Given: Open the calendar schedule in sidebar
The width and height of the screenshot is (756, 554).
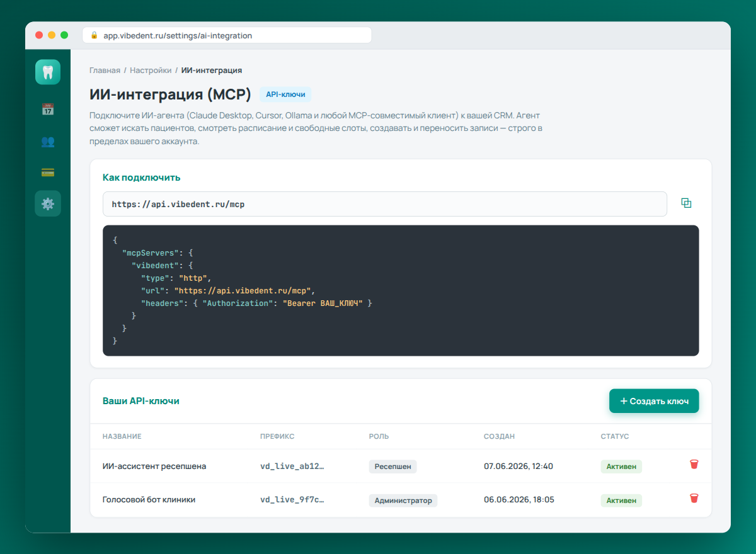Looking at the screenshot, I should tap(48, 109).
